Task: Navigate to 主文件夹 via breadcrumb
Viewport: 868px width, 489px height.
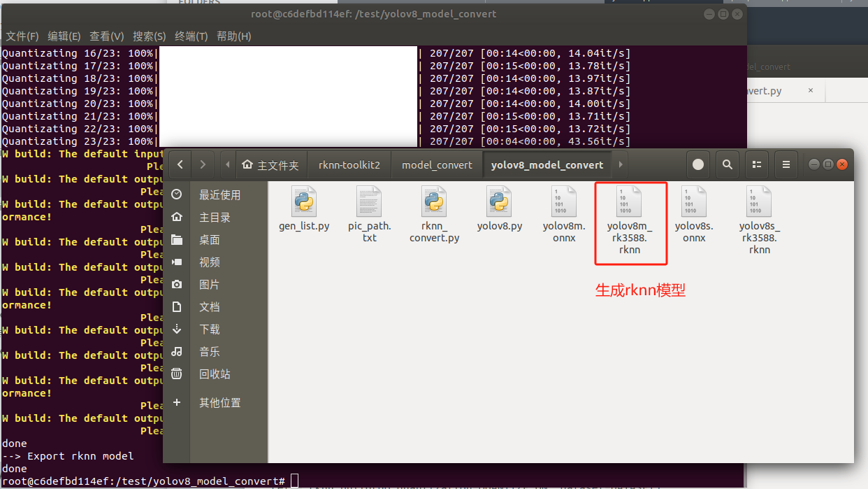Action: point(272,164)
